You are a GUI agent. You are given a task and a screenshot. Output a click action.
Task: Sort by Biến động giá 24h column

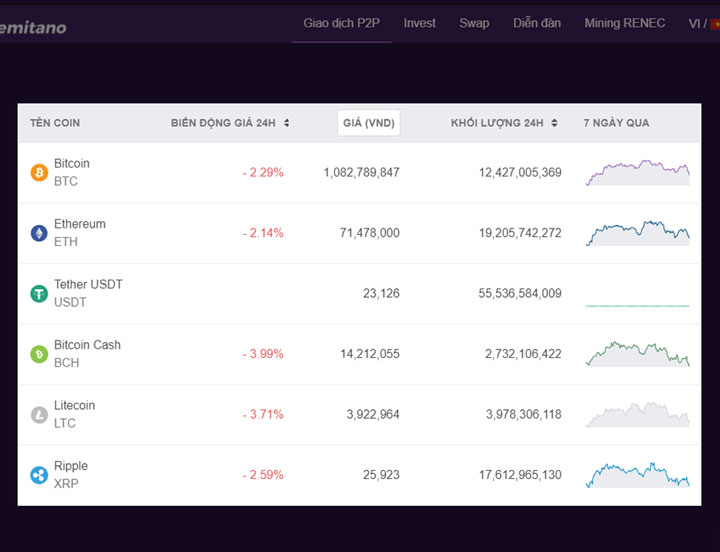click(x=230, y=123)
